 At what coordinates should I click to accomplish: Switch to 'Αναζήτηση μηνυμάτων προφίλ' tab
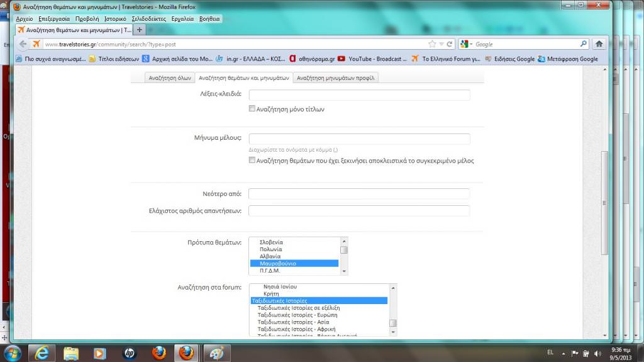pyautogui.click(x=336, y=78)
